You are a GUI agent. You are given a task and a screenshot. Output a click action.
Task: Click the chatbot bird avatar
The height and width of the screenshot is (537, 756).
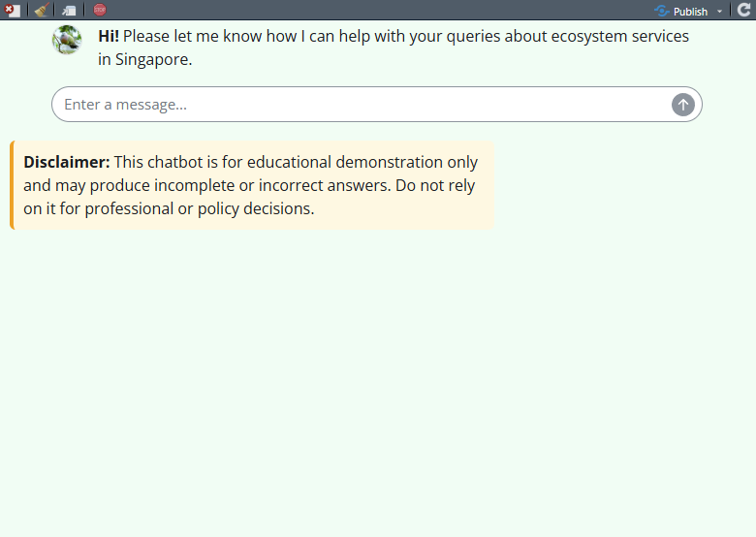67,40
